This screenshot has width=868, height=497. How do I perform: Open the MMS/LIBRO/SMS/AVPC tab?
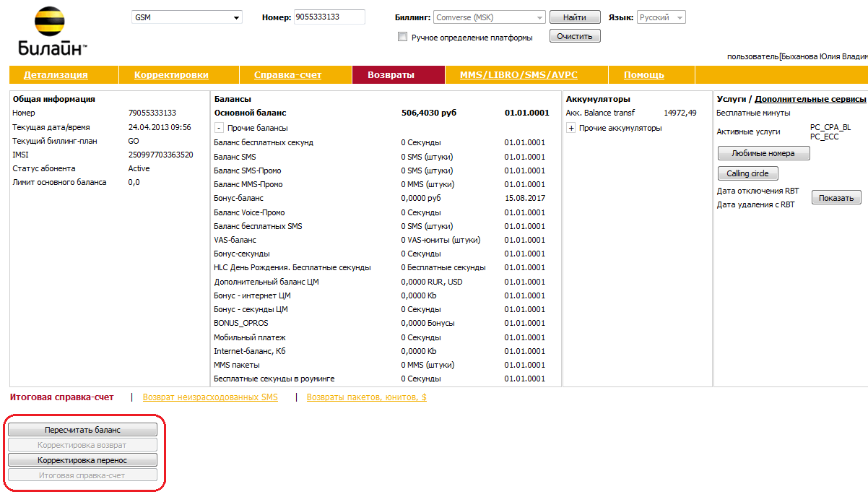518,75
